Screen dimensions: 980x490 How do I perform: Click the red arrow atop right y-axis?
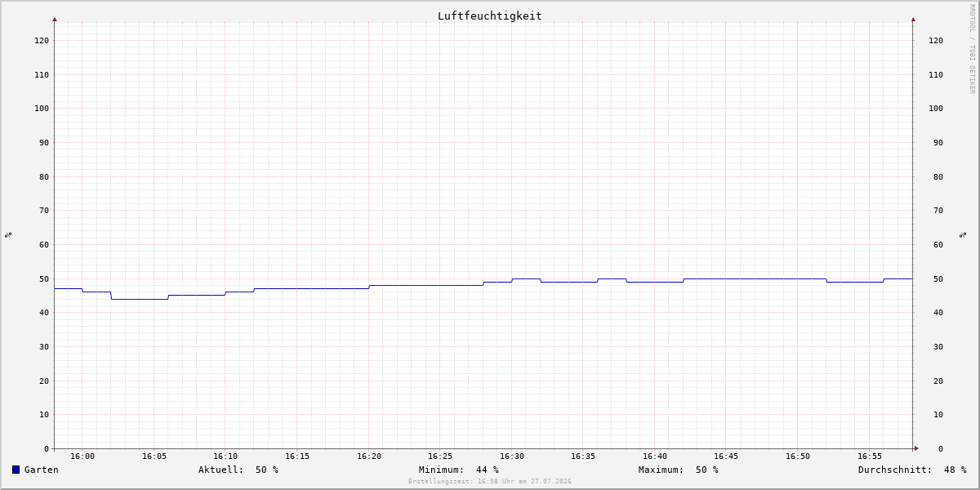[x=913, y=19]
